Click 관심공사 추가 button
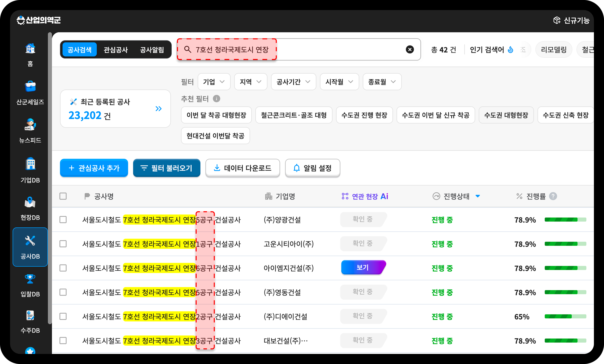The height and width of the screenshot is (364, 604). tap(94, 168)
